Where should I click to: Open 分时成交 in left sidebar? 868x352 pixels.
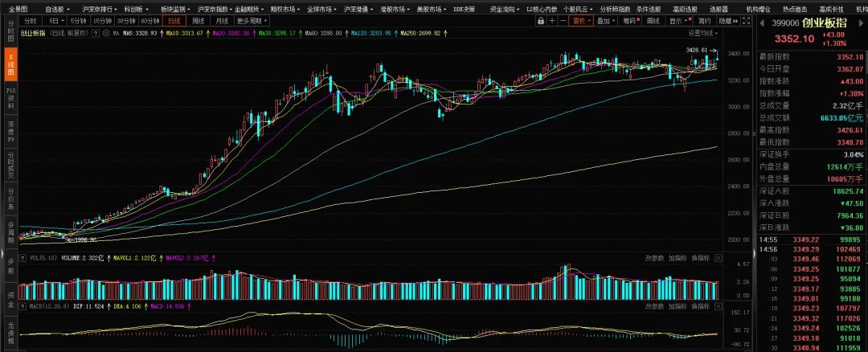point(10,165)
